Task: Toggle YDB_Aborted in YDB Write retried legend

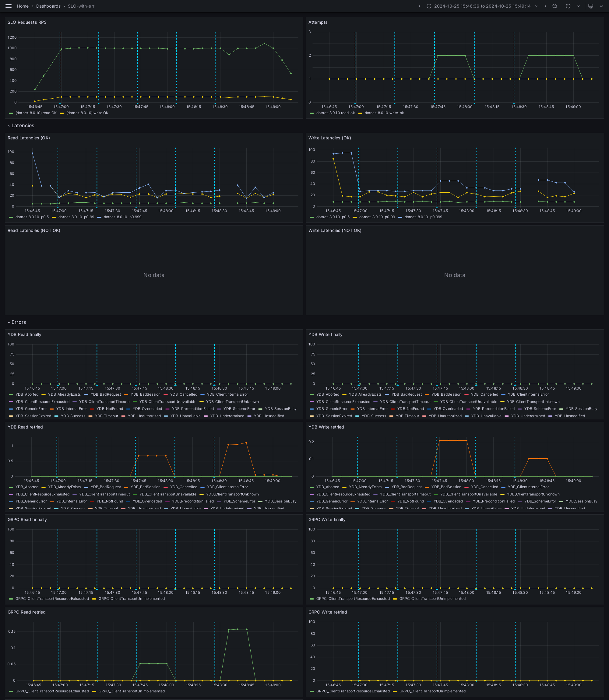Action: (328, 487)
